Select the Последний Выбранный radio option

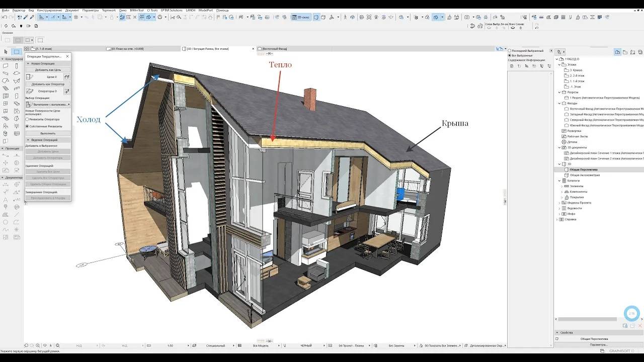point(509,51)
